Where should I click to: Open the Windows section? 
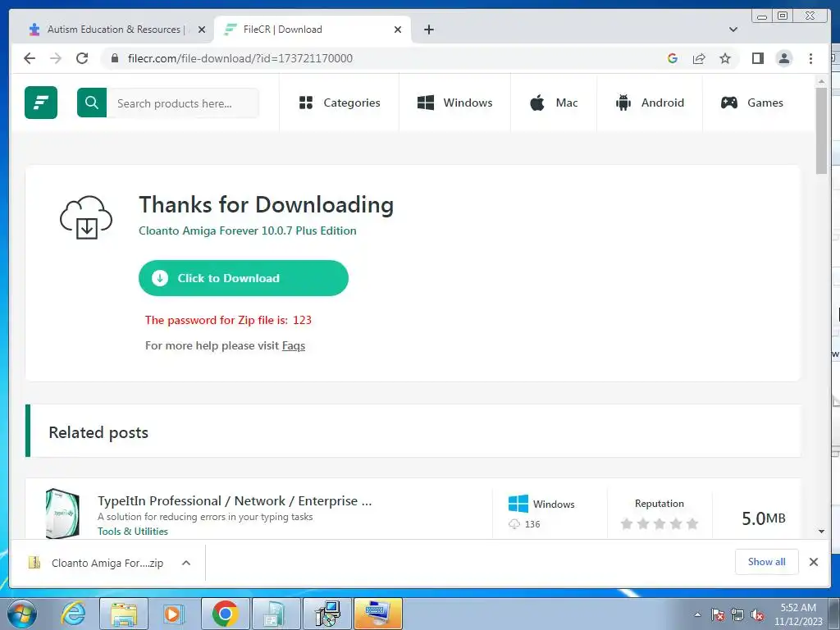pyautogui.click(x=454, y=103)
